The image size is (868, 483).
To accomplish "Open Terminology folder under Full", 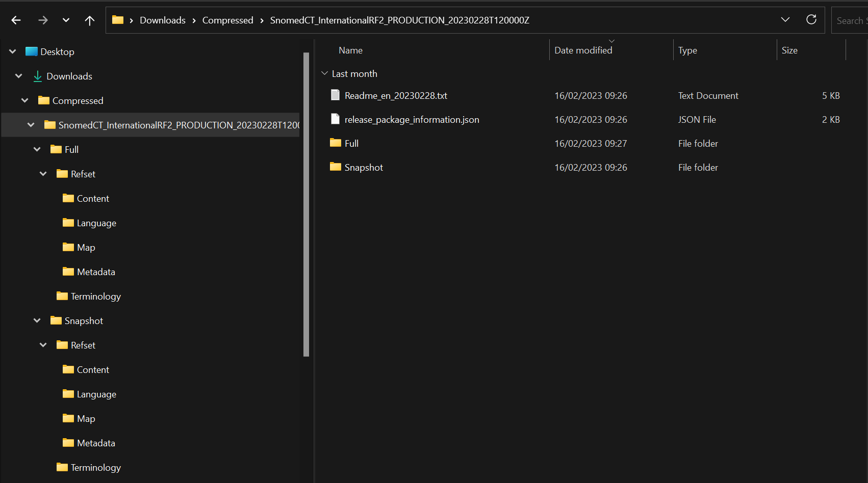I will point(95,297).
